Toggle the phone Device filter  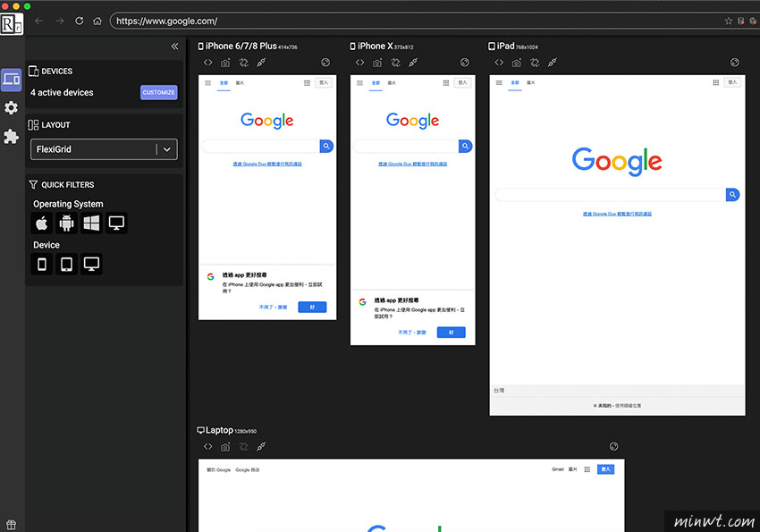tap(42, 264)
